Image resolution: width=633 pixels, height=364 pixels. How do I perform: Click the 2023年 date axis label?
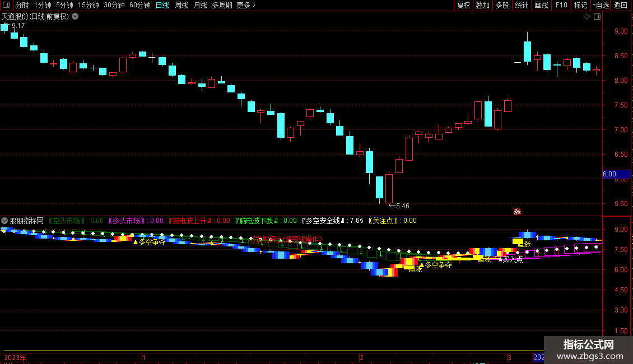[x=15, y=357]
